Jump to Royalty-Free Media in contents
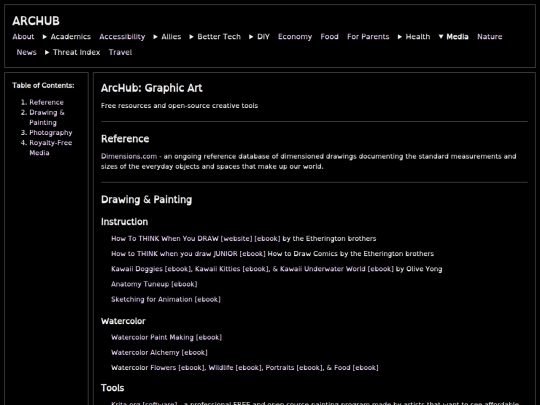Image resolution: width=540 pixels, height=405 pixels. pos(51,148)
